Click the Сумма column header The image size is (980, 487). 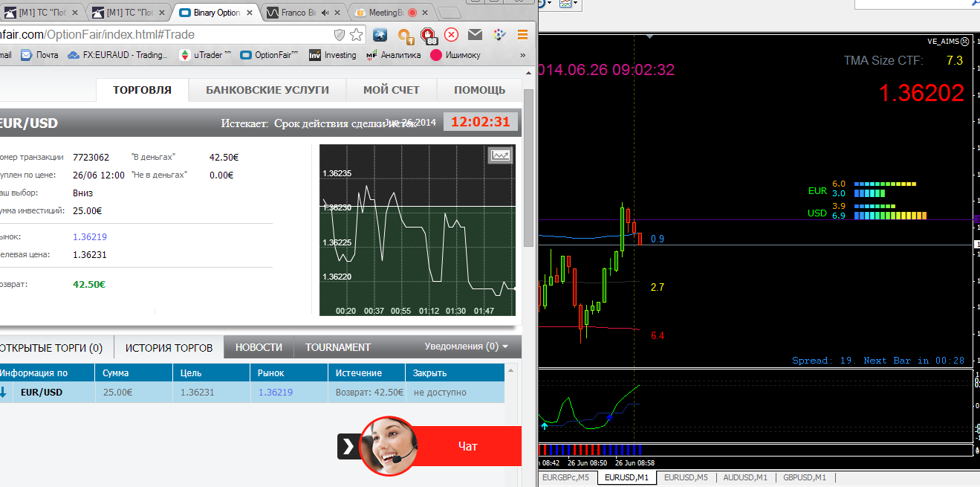[x=134, y=372]
